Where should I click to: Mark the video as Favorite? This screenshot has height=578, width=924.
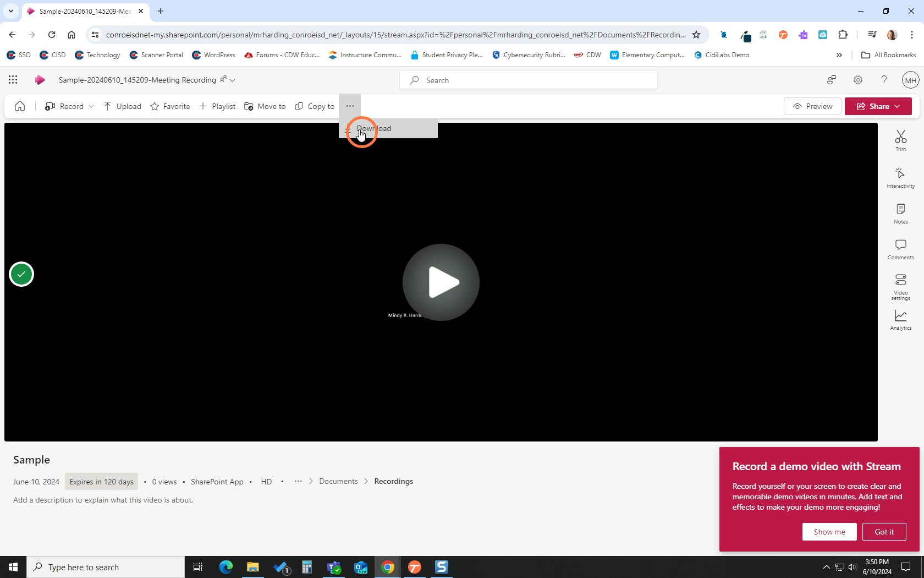pyautogui.click(x=170, y=106)
